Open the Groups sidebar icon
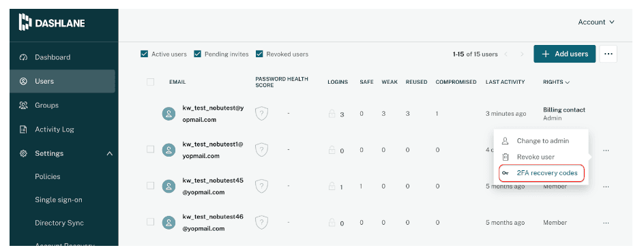Viewport: 644px width, 252px height. coord(23,106)
